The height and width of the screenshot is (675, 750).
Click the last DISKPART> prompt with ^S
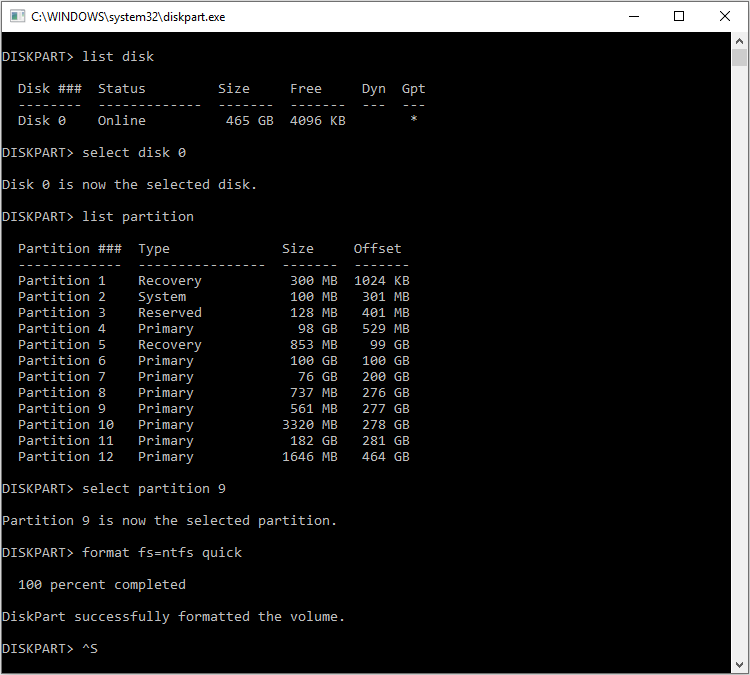50,649
